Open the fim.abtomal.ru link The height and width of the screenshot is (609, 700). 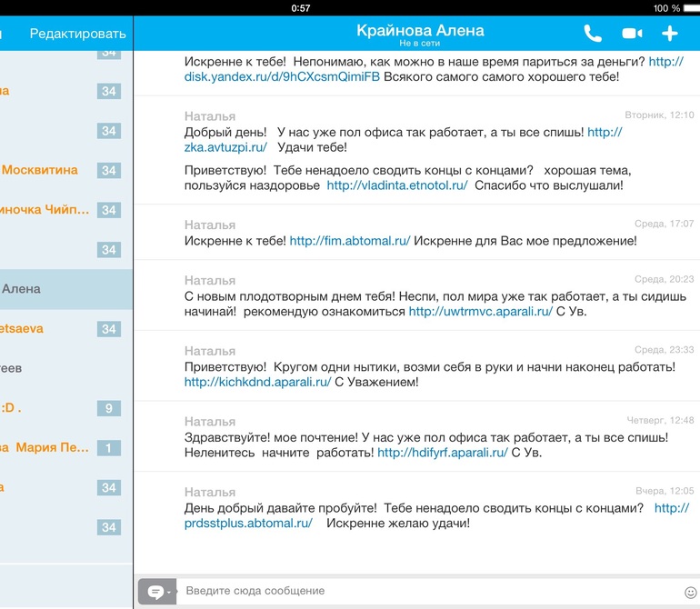click(x=350, y=241)
